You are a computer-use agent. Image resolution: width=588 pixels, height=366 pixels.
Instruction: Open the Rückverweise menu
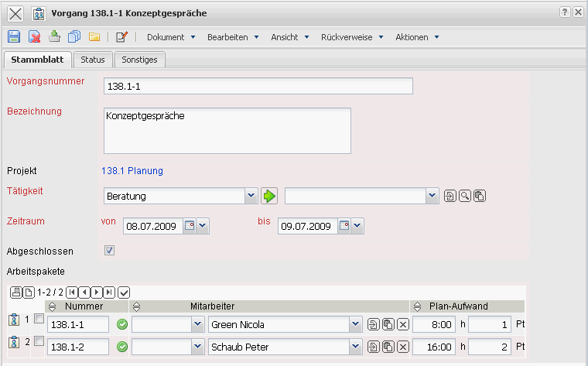coord(352,37)
